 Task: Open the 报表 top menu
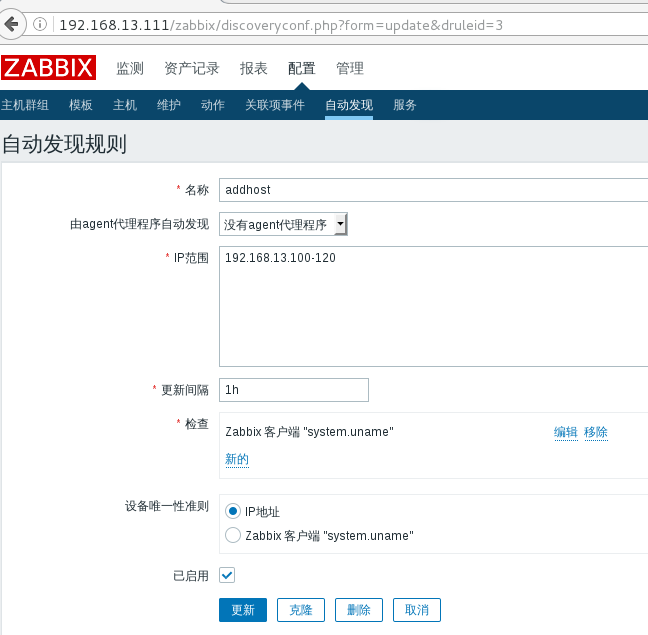(254, 68)
